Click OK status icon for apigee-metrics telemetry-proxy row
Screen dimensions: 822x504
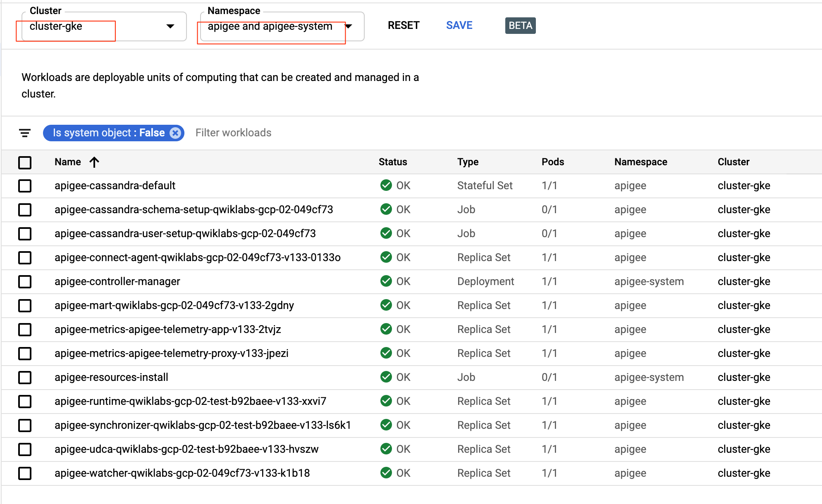[386, 353]
